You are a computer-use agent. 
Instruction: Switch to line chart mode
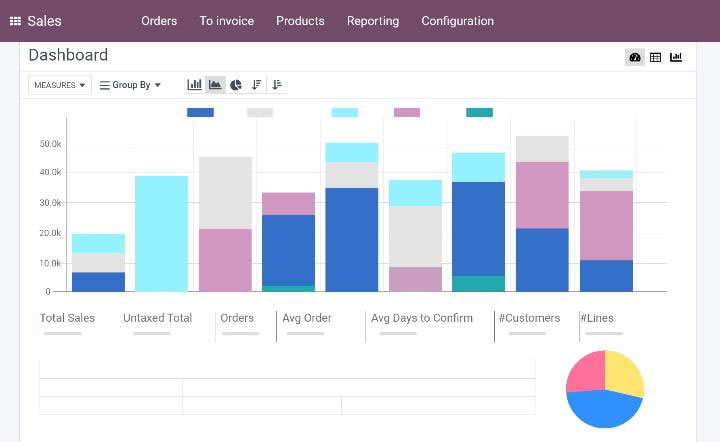tap(215, 85)
